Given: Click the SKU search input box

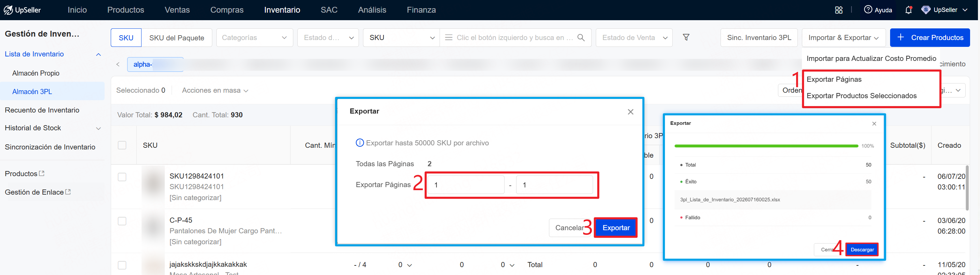Looking at the screenshot, I should coord(515,37).
